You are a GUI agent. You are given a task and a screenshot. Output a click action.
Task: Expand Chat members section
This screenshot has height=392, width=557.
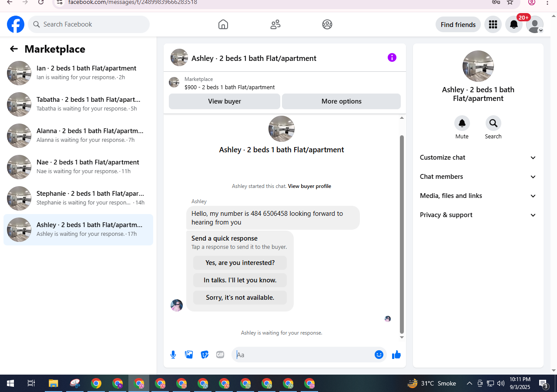click(x=478, y=177)
